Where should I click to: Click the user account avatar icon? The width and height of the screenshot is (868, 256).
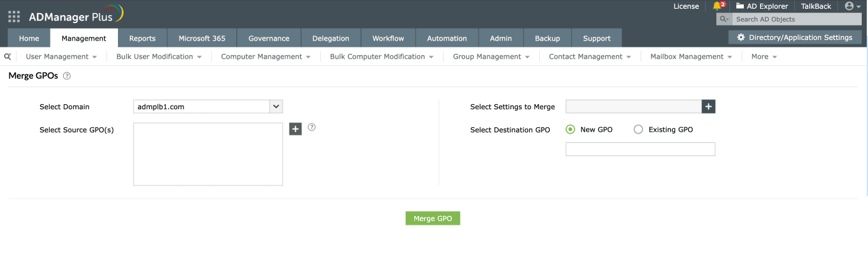(x=849, y=6)
